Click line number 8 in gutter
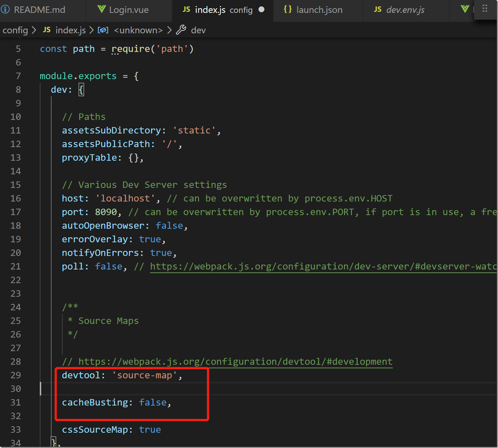498x448 pixels. 18,90
